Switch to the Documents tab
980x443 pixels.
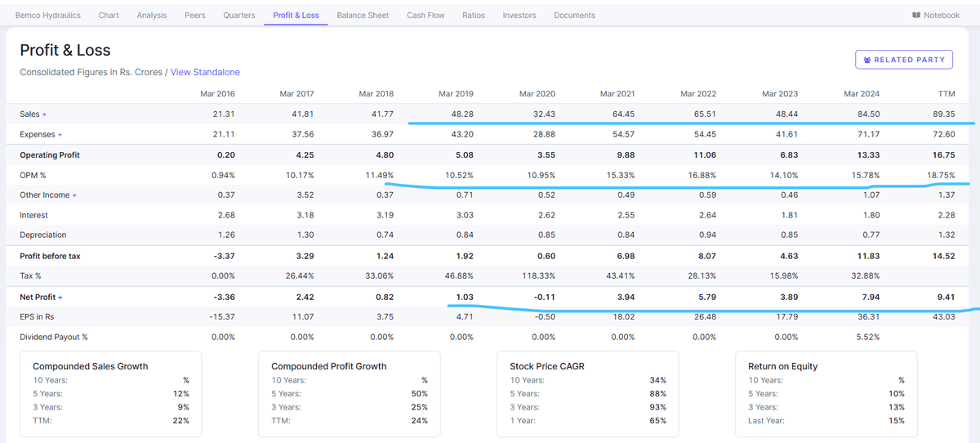click(x=574, y=15)
